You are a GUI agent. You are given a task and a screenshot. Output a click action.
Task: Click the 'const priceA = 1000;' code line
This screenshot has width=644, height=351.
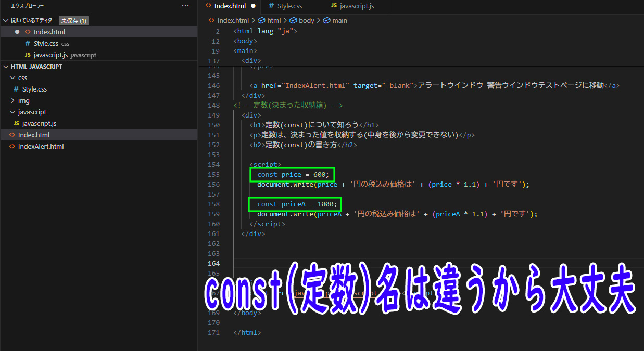[x=297, y=204]
